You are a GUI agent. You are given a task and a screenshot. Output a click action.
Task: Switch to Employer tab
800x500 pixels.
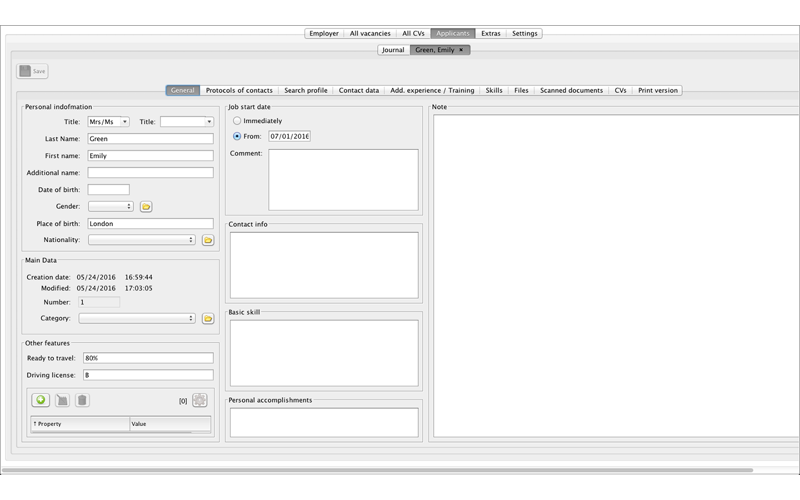(x=324, y=33)
